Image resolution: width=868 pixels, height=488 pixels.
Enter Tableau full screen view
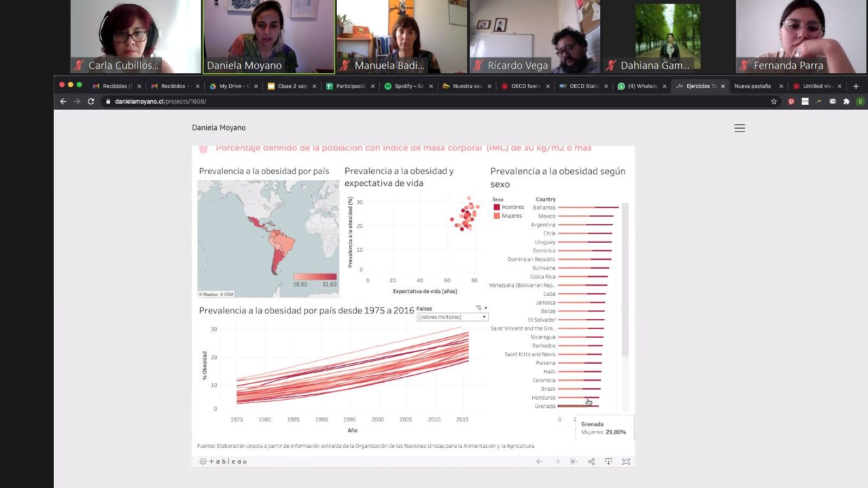[626, 461]
